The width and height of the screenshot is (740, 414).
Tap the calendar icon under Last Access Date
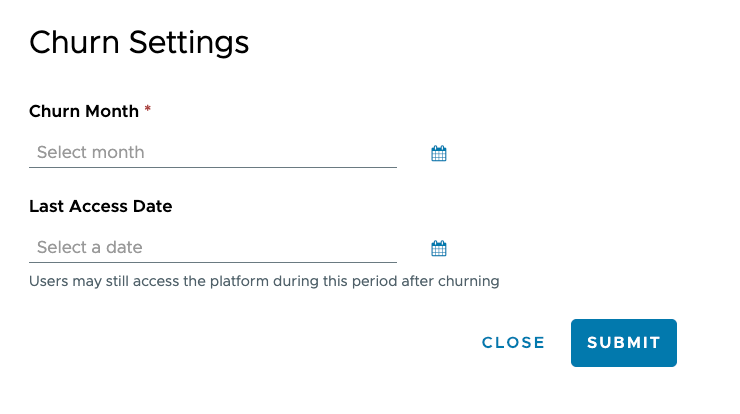[x=438, y=248]
